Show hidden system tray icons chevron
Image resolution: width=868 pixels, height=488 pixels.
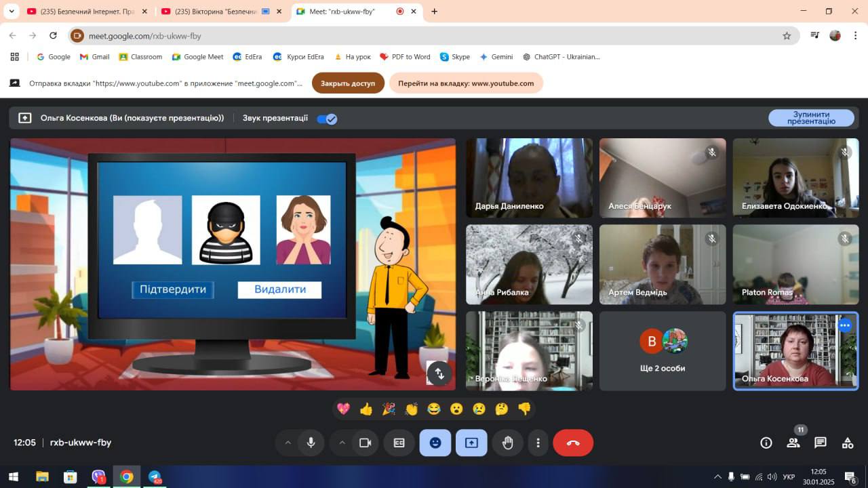(717, 476)
